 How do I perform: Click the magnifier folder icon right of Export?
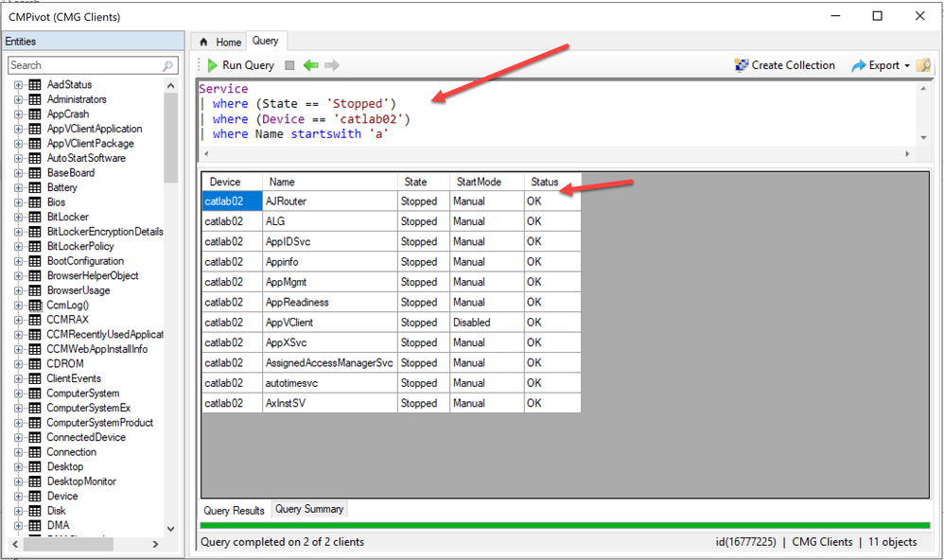pyautogui.click(x=923, y=65)
